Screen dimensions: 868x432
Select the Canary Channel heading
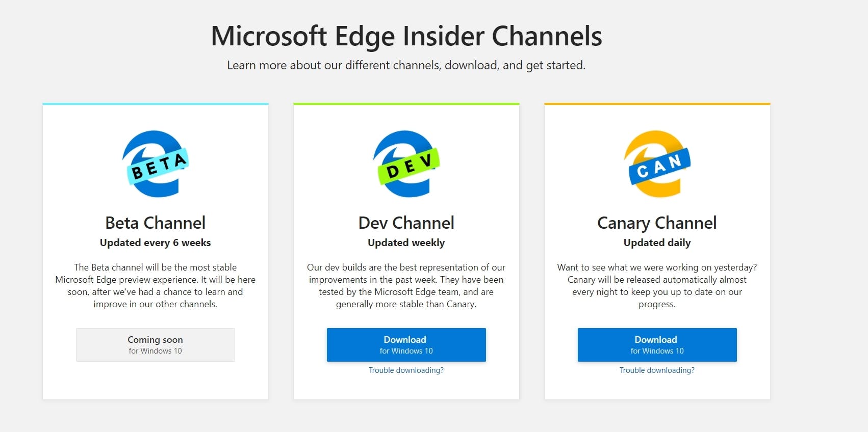click(657, 223)
